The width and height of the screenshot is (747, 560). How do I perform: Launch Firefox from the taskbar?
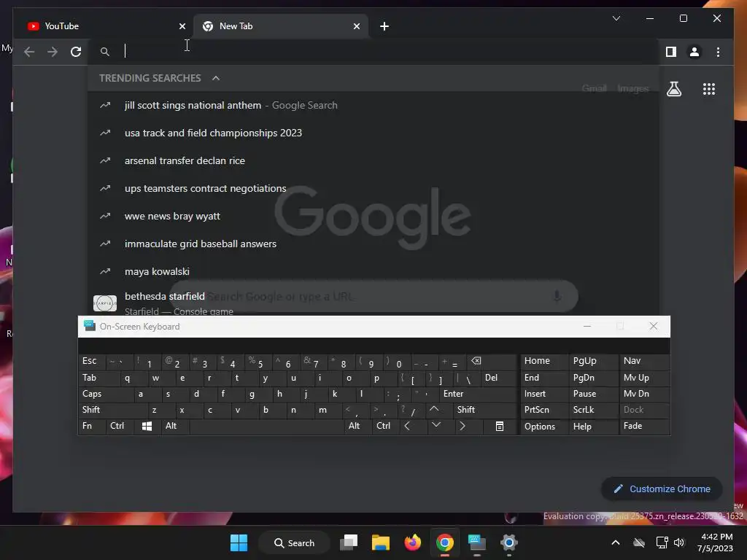[413, 542]
